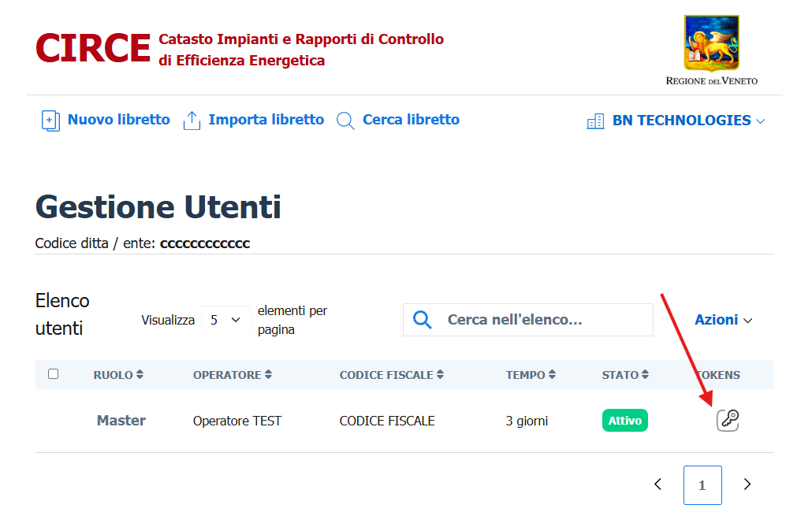
Task: Open the Visualizza elements-per-page dropdown
Action: (x=225, y=320)
